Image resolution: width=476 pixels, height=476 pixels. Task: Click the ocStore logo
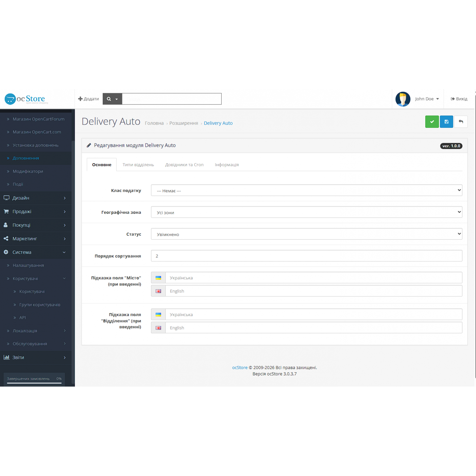click(26, 99)
